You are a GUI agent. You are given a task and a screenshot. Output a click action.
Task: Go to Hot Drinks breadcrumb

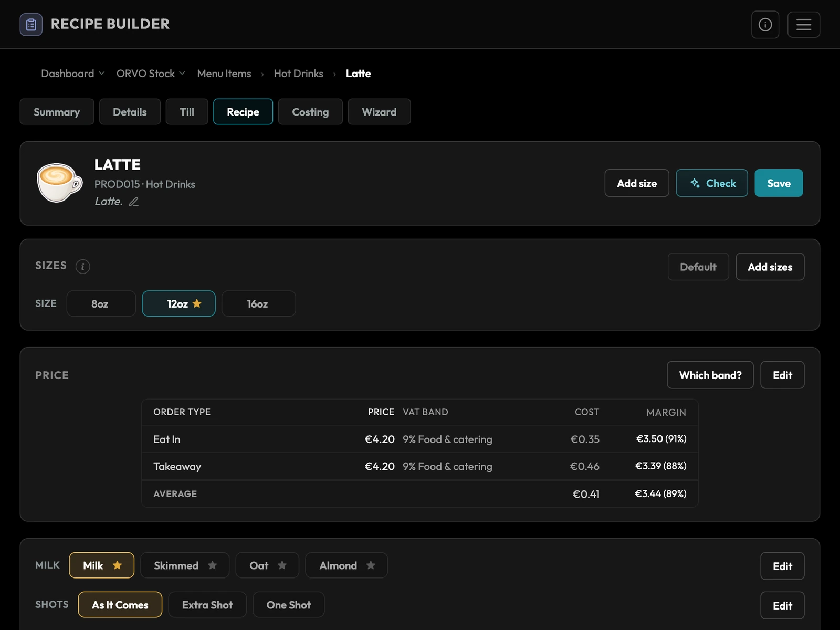point(299,73)
